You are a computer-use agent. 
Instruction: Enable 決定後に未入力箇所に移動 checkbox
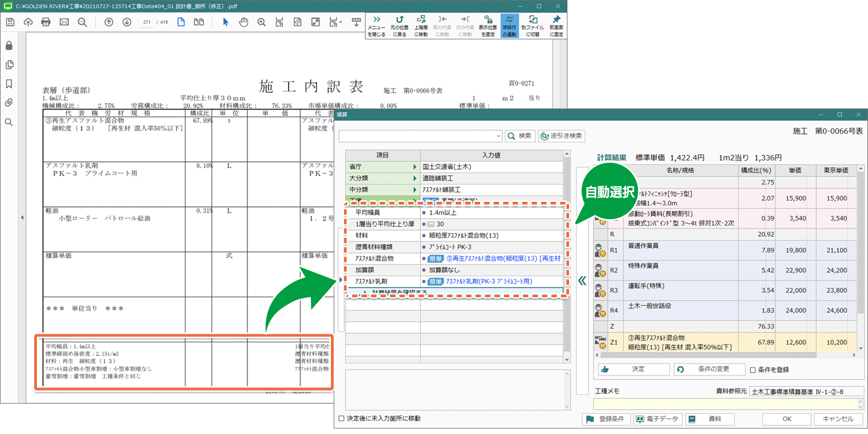[341, 418]
